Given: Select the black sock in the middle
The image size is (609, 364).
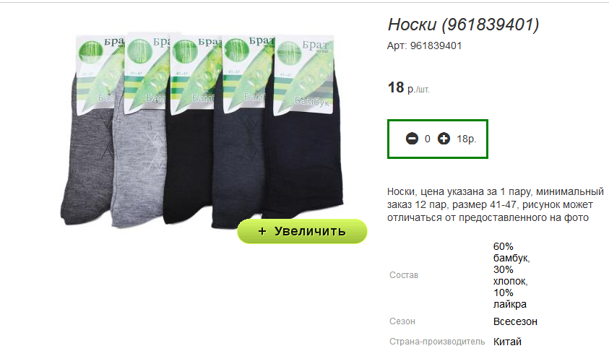Looking at the screenshot, I should [186, 163].
